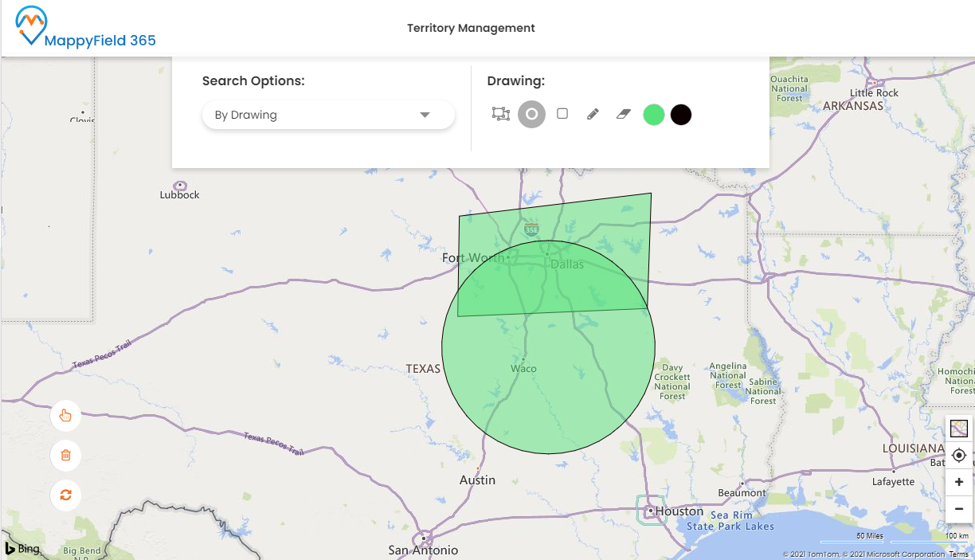Click the ARKANSAS state label
Image resolution: width=975 pixels, height=560 pixels.
(853, 106)
